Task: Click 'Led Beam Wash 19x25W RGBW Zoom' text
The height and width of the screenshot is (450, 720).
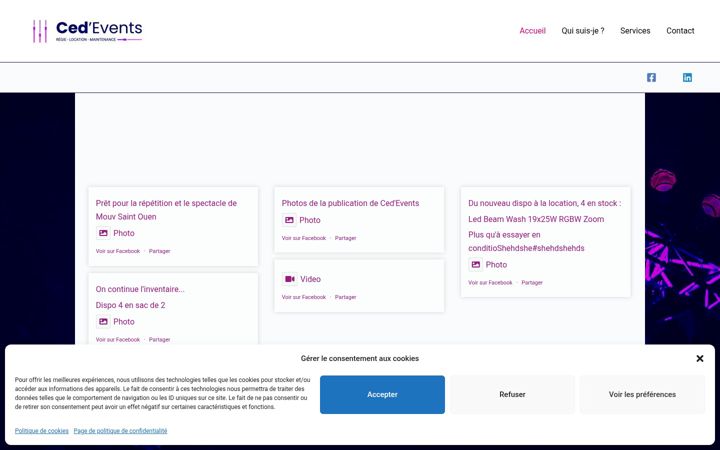Action: [x=536, y=219]
